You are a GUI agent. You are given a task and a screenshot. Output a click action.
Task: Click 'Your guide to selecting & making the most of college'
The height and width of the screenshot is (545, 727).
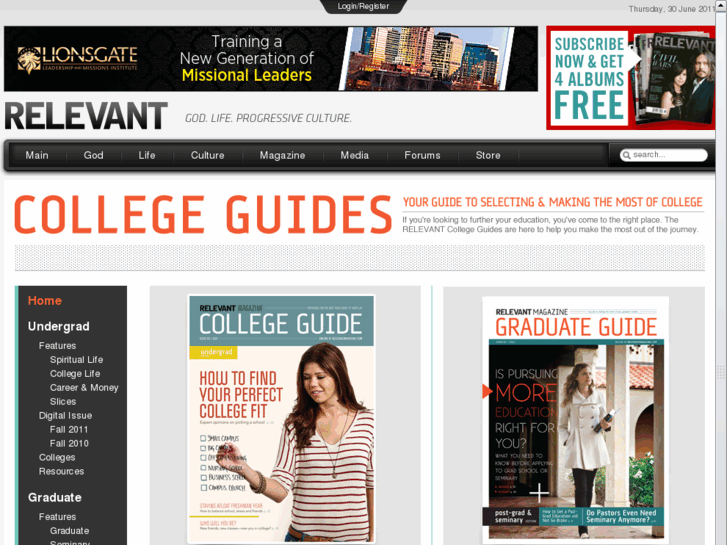coord(553,202)
